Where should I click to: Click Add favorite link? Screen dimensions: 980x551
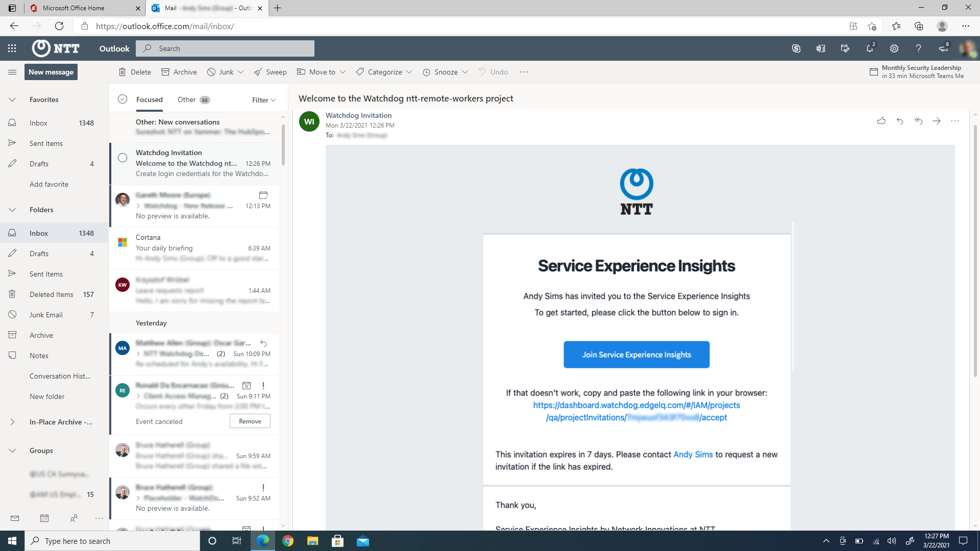[49, 184]
